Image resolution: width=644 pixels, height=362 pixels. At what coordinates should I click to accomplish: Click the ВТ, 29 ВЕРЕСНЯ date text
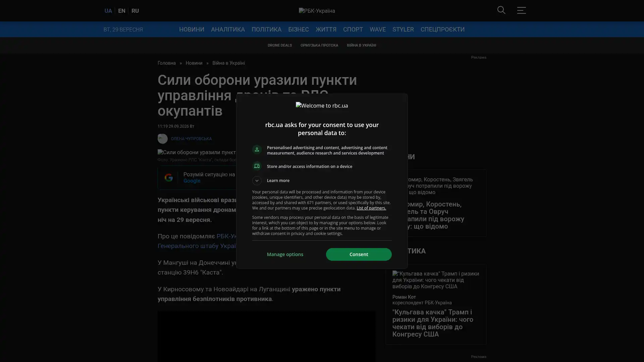(x=123, y=29)
